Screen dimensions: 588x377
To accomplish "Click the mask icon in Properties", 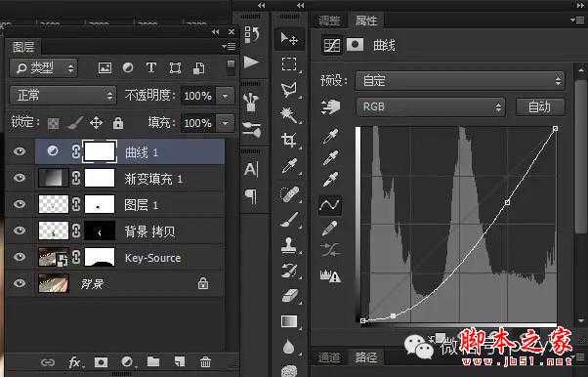I will pos(355,45).
